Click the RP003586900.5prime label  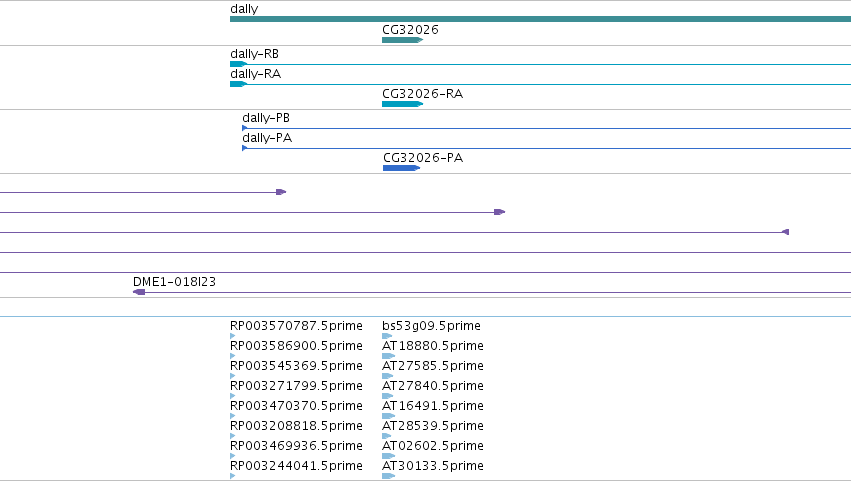[296, 346]
